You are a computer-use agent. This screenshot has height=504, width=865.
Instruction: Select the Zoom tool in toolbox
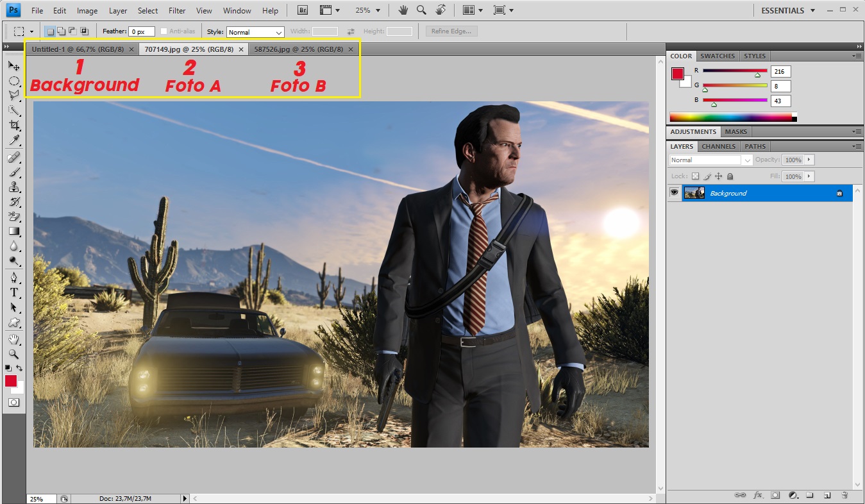(13, 354)
